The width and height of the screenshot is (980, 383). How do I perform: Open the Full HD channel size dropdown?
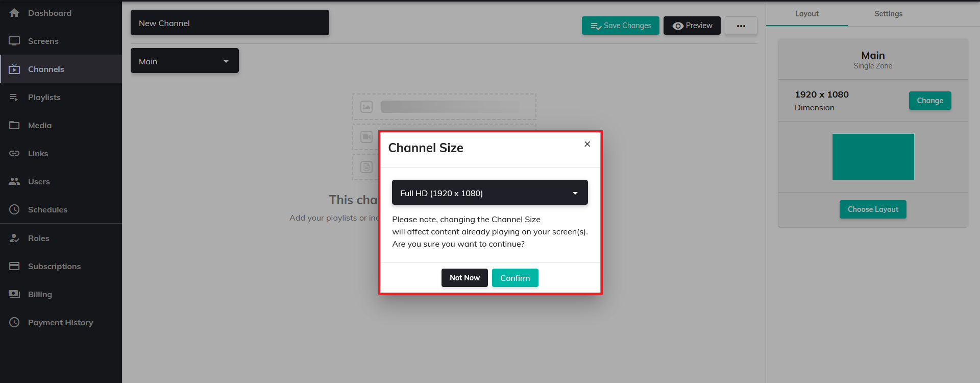(x=489, y=193)
